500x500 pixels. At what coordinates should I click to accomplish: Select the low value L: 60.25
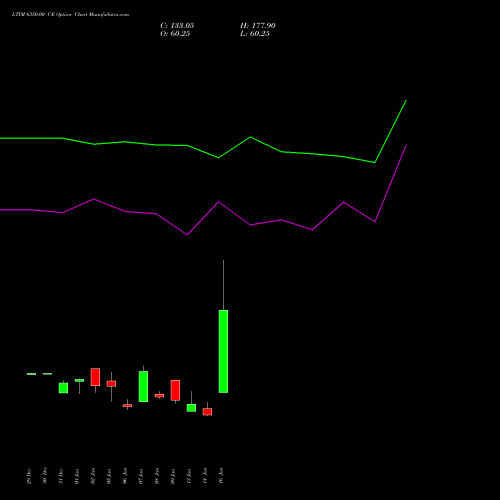(x=255, y=34)
